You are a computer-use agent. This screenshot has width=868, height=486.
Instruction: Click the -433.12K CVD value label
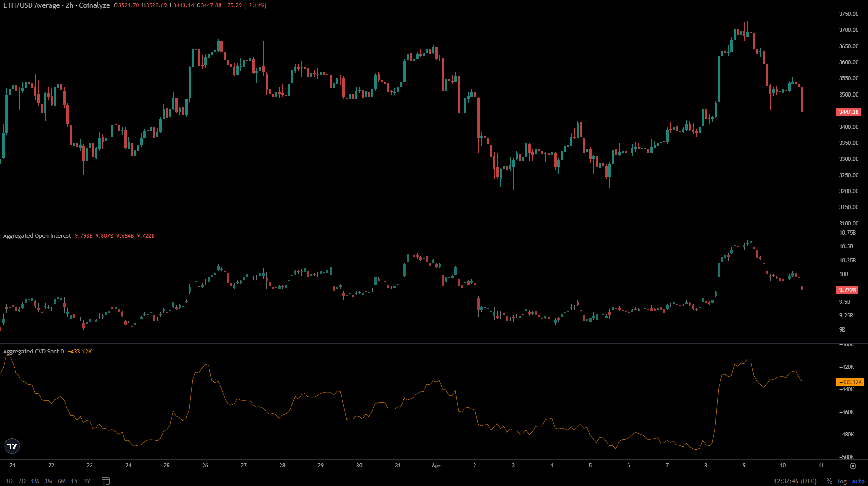pos(850,382)
